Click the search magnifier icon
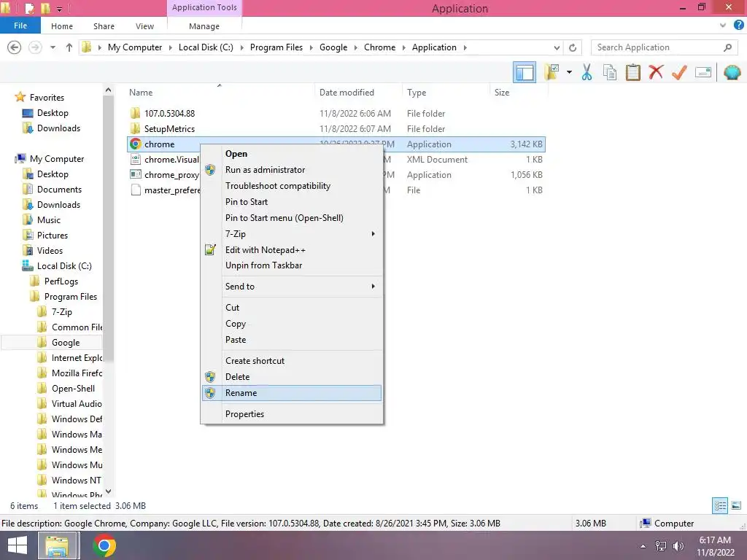 (727, 47)
